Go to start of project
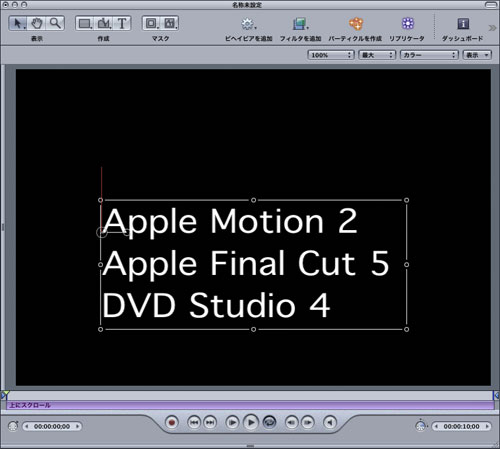The height and width of the screenshot is (449, 500). pos(194,423)
